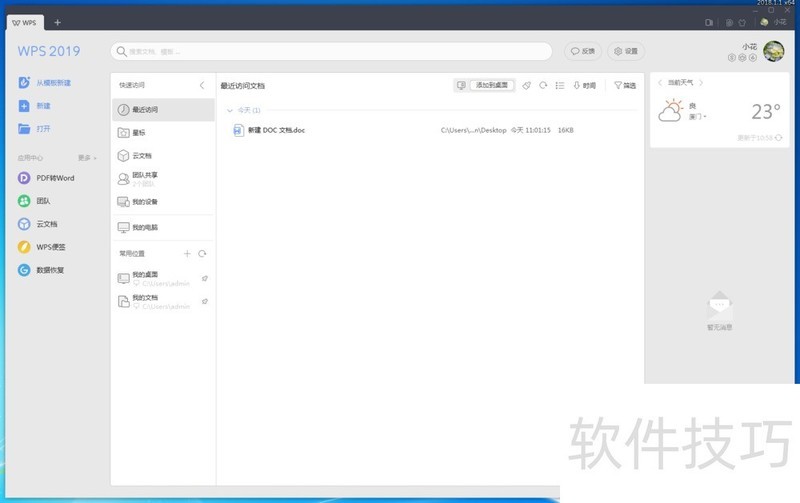Collapse the 今天 (1) group

pyautogui.click(x=230, y=110)
